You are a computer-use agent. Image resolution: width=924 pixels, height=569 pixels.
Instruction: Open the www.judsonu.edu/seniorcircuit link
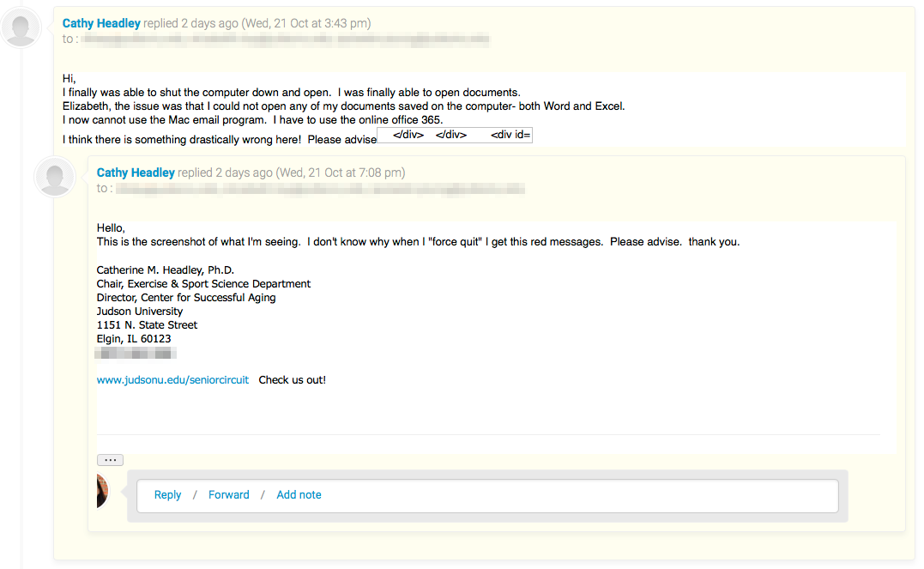(x=172, y=380)
